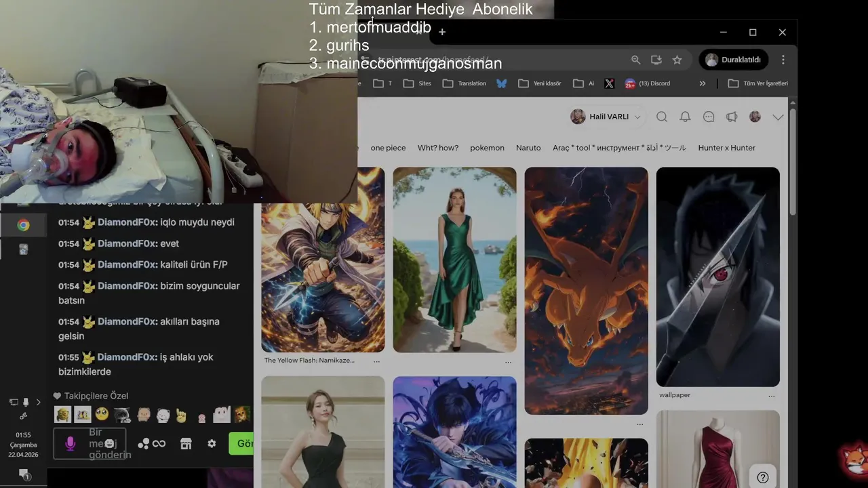This screenshot has width=868, height=488.
Task: Open Sasuke wallpaper pin image
Action: tap(717, 277)
